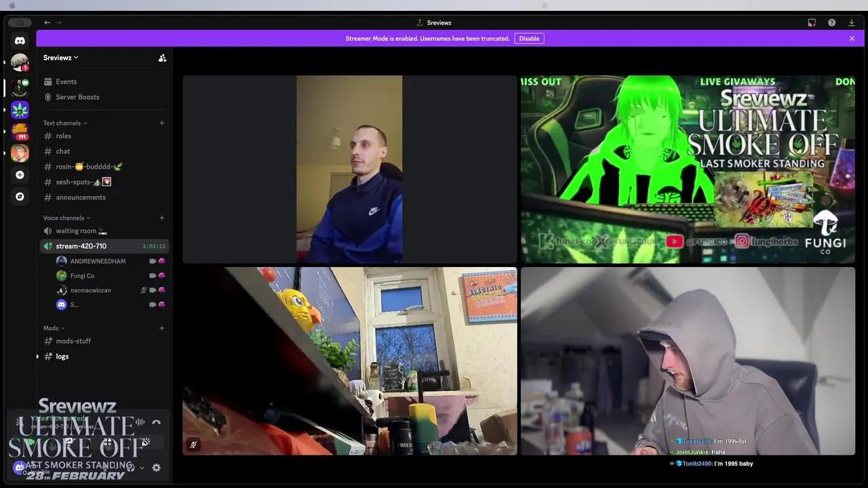The width and height of the screenshot is (868, 488).
Task: Open Discover servers compass icon
Action: [20, 197]
